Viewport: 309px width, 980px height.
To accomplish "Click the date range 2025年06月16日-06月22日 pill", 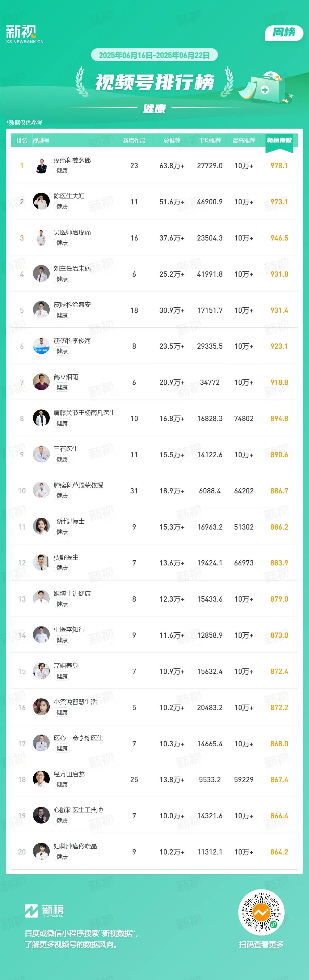I will click(x=154, y=55).
